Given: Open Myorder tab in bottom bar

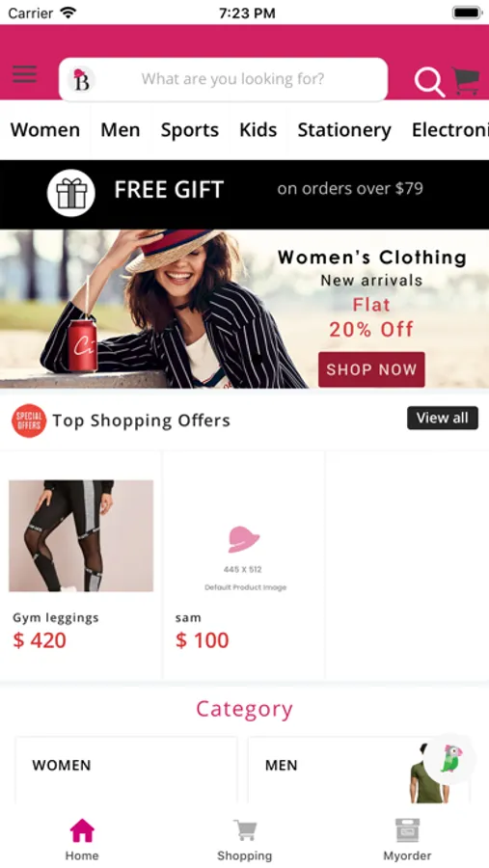Looking at the screenshot, I should pyautogui.click(x=408, y=840).
